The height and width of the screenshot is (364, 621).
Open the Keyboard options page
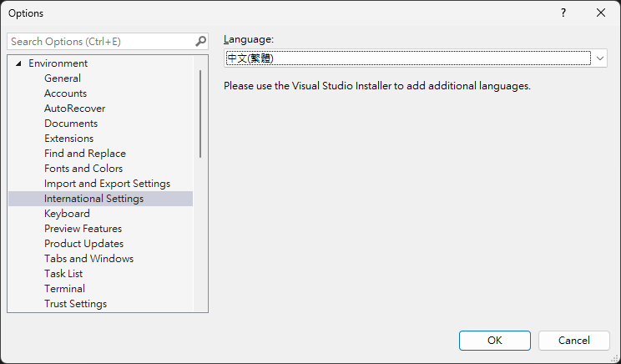(67, 214)
